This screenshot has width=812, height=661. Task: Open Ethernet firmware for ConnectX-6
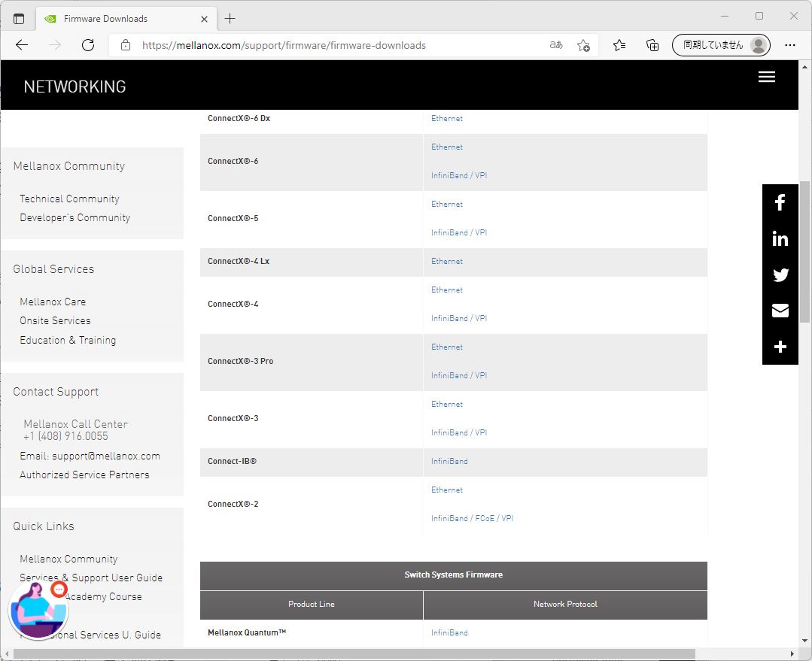(447, 147)
